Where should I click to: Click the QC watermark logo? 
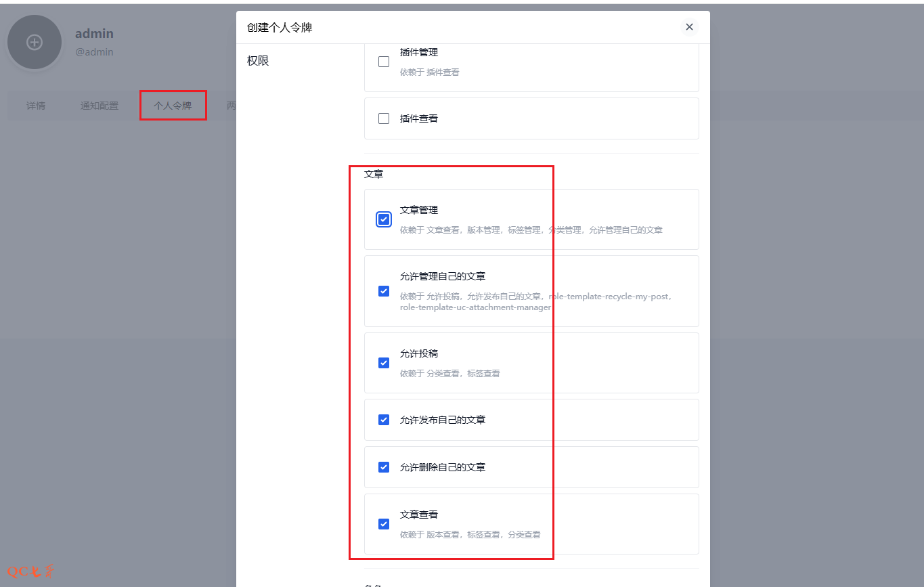[30, 571]
